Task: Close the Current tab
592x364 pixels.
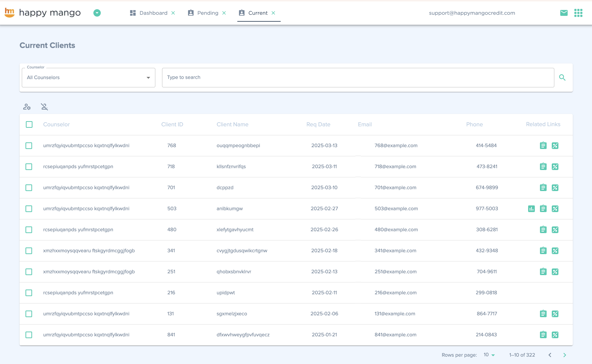Action: [273, 13]
